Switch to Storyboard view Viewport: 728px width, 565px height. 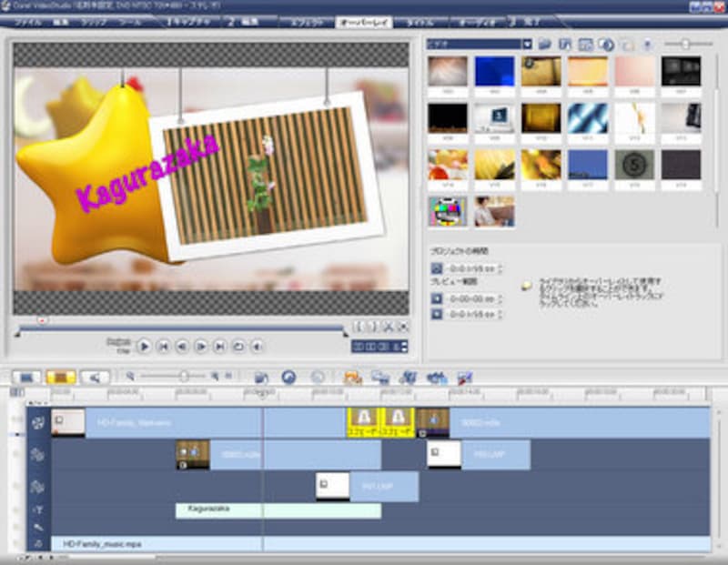[26, 377]
